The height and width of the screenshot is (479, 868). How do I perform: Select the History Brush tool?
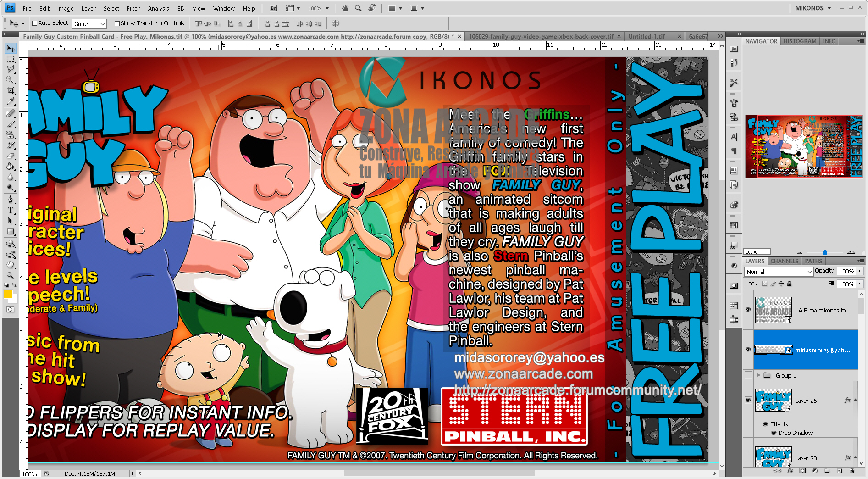[x=10, y=145]
